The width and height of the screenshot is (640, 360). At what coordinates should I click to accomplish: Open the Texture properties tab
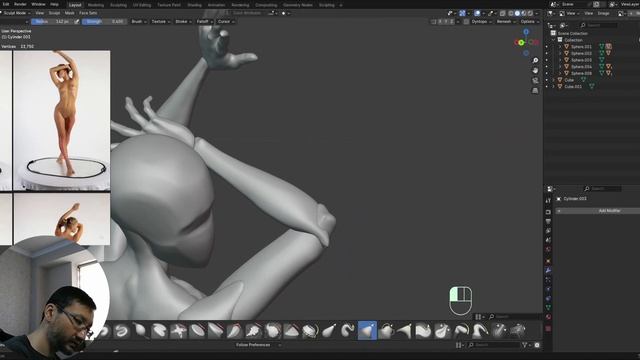pyautogui.click(x=548, y=329)
